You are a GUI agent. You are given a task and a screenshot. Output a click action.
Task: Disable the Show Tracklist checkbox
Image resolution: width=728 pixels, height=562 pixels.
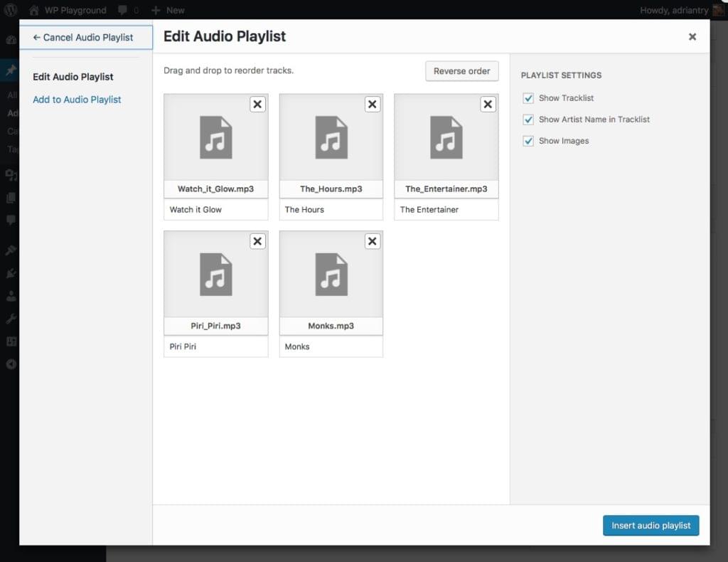click(528, 97)
